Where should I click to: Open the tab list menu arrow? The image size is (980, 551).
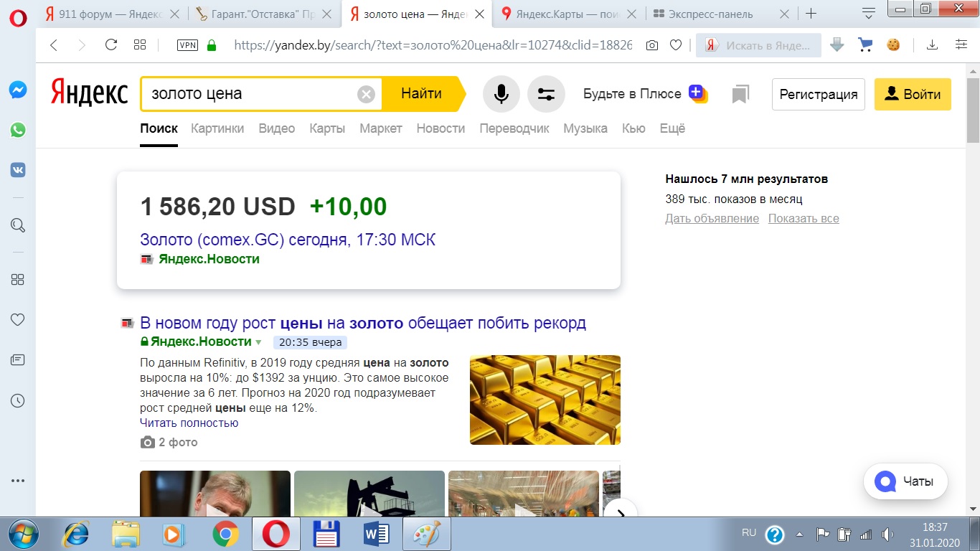[x=869, y=12]
